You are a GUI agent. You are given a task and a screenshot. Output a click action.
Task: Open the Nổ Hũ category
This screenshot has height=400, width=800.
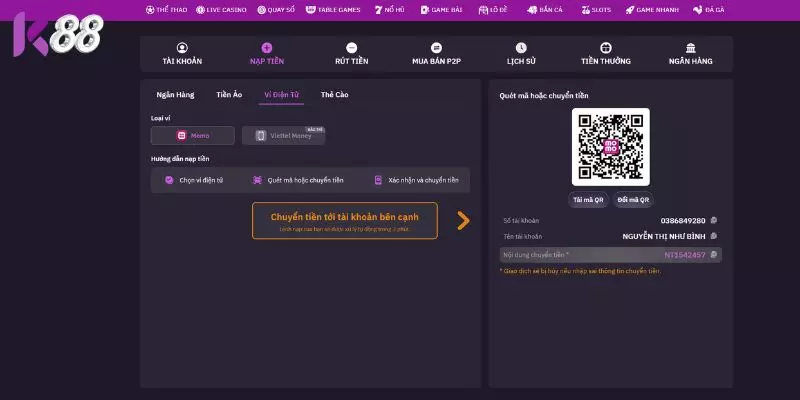point(389,10)
